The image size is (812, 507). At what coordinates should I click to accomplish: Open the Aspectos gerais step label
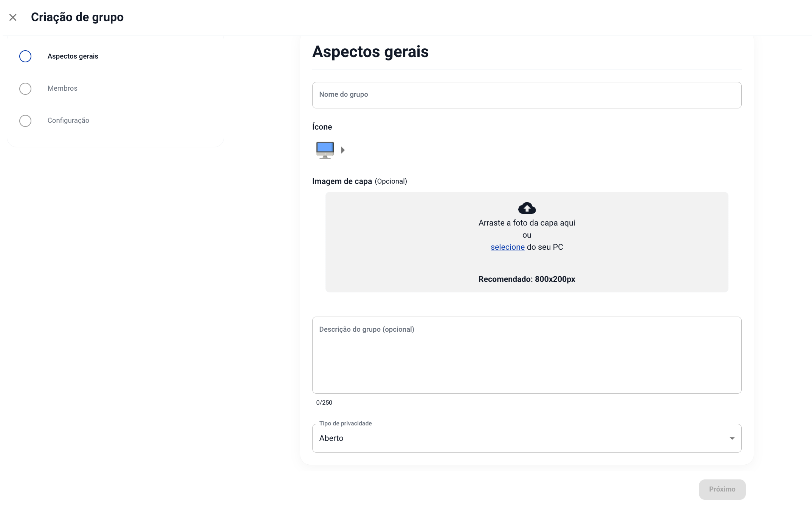pyautogui.click(x=73, y=56)
